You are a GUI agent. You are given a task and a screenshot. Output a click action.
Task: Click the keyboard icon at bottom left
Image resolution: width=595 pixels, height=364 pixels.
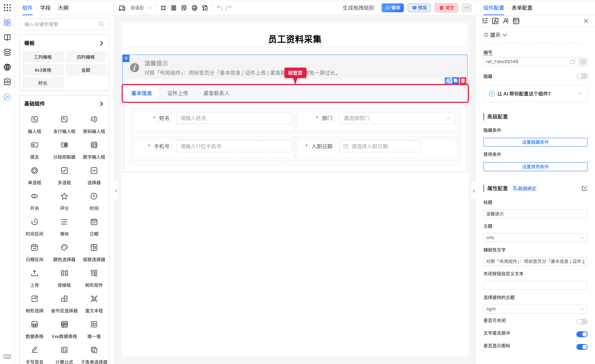[x=7, y=356]
